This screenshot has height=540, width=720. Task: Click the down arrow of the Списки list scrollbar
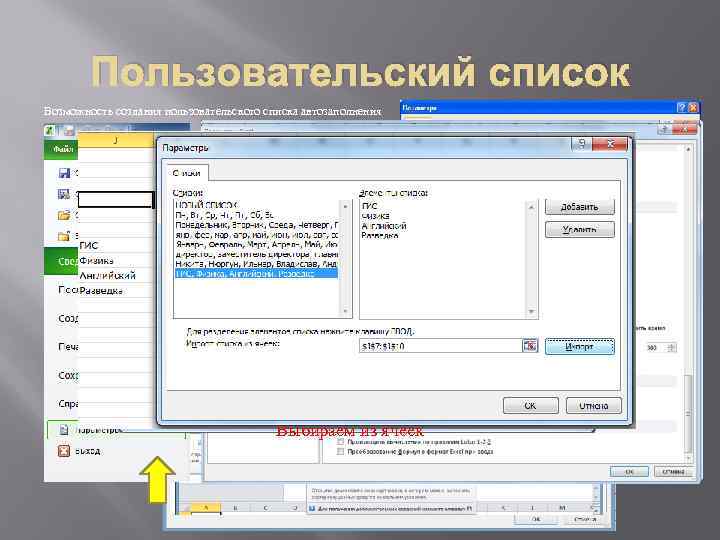tap(345, 311)
